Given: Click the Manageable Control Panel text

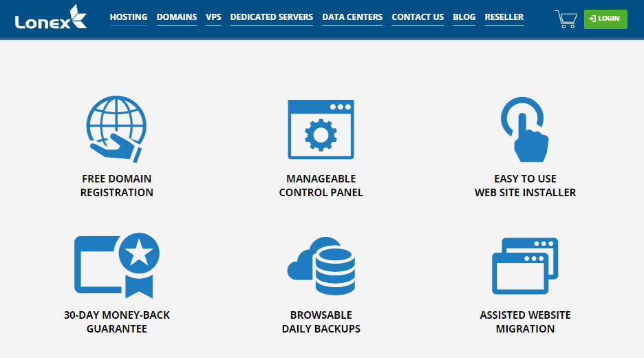Looking at the screenshot, I should [321, 186].
